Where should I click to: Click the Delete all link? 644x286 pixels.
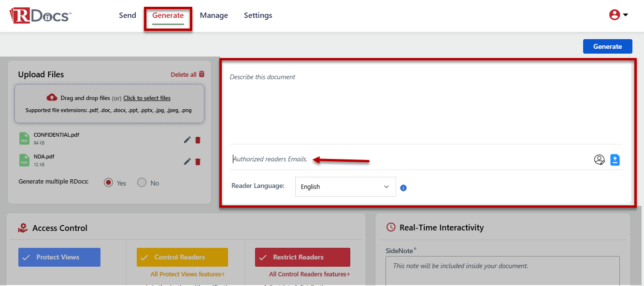187,74
